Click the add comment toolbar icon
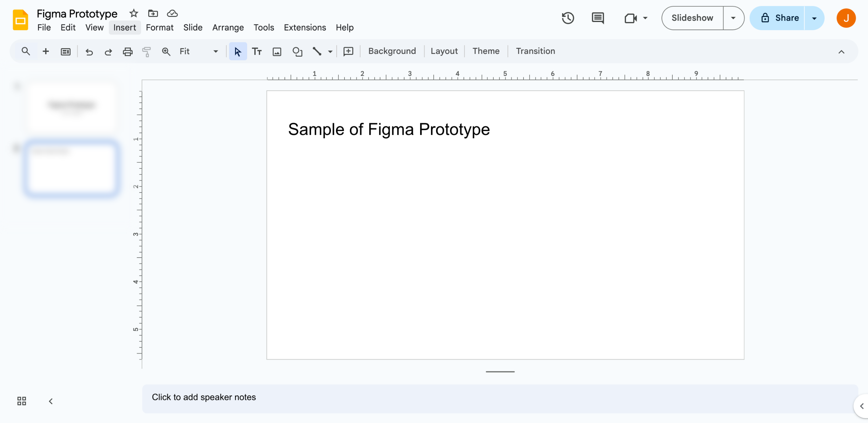The height and width of the screenshot is (423, 868). (348, 52)
